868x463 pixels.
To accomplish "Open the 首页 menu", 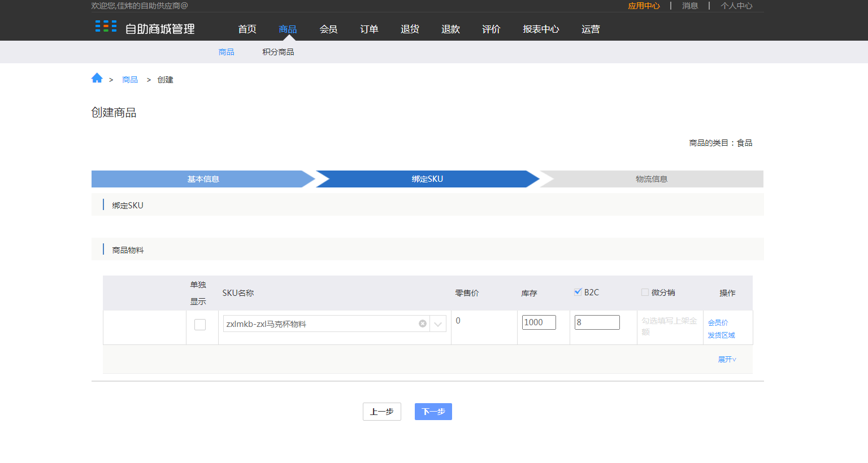I will [247, 29].
